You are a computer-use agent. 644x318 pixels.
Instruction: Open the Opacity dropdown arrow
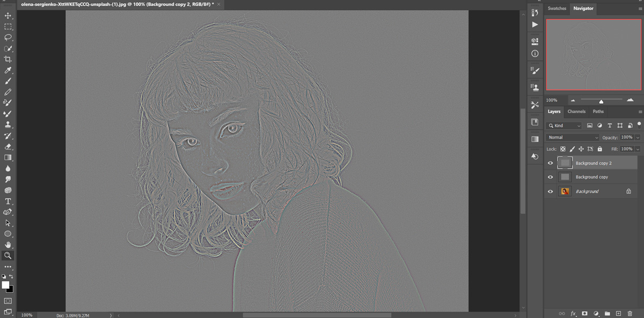pyautogui.click(x=639, y=137)
